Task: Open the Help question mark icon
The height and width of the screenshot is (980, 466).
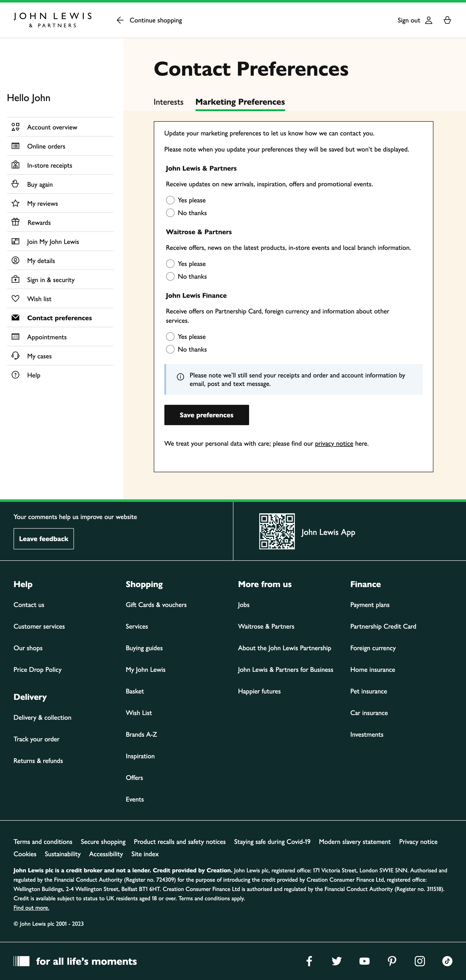Action: (15, 375)
